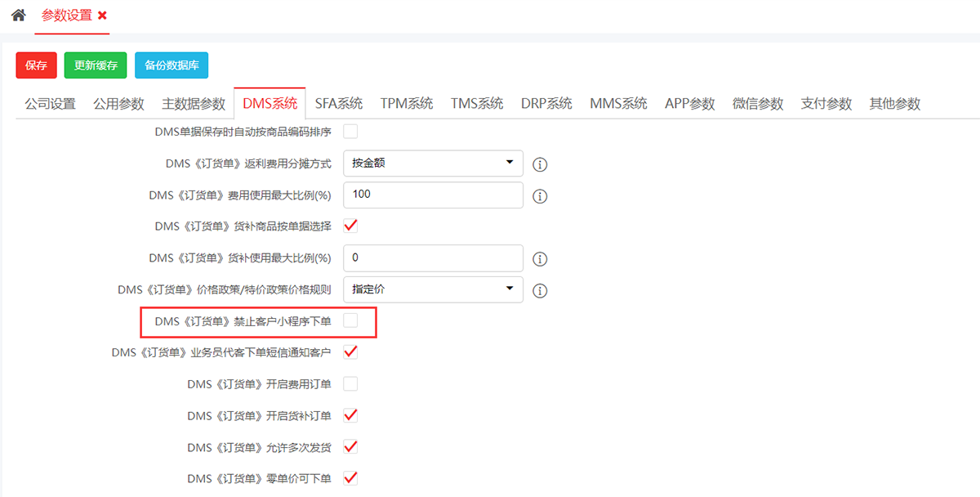Open the 微信参数 tab
Viewport: 980px width, 497px height.
[757, 104]
